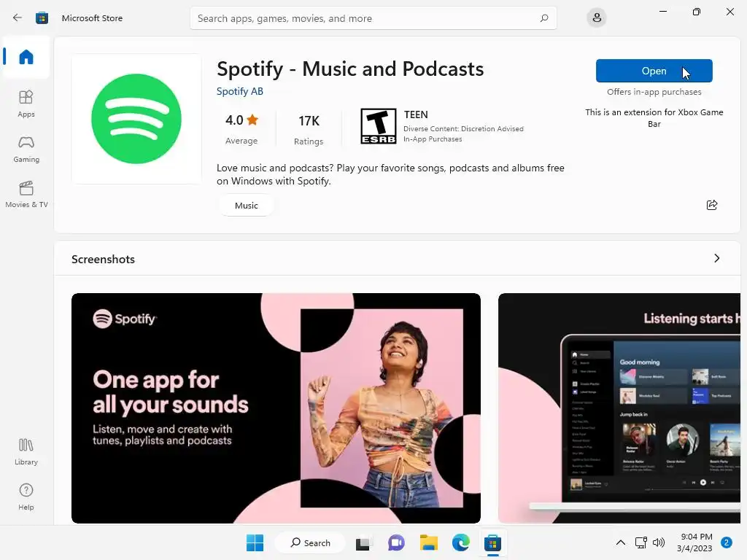Screen dimensions: 747x560
Task: Open the Windows Start menu
Action: click(x=255, y=542)
